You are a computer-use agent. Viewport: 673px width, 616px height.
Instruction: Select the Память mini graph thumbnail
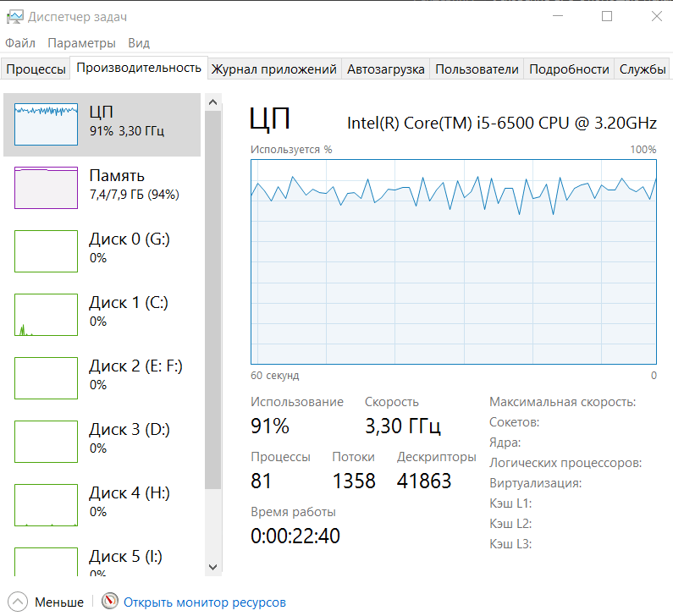[x=46, y=188]
